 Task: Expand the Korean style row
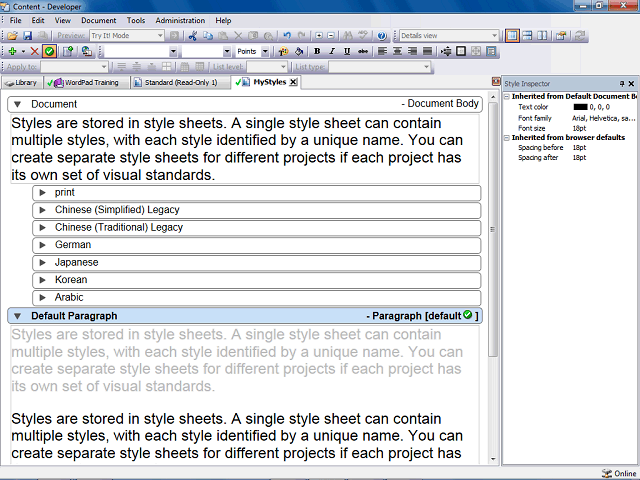click(42, 280)
